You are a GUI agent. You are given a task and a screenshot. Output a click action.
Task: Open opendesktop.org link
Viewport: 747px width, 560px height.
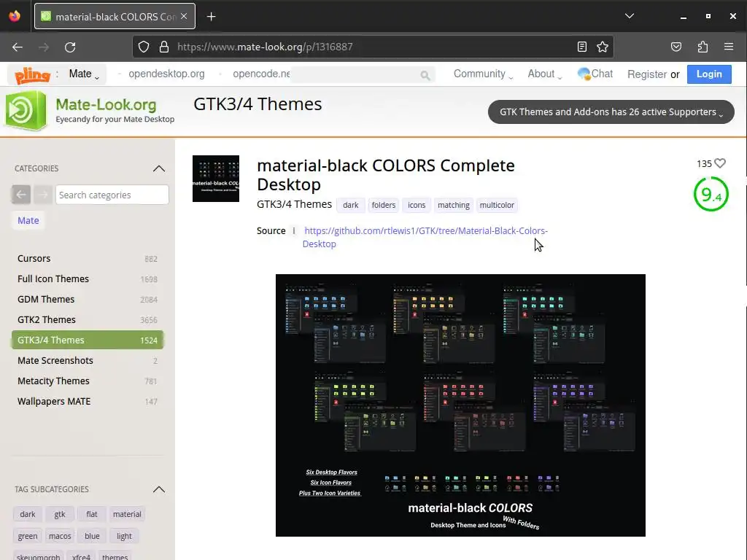point(166,74)
